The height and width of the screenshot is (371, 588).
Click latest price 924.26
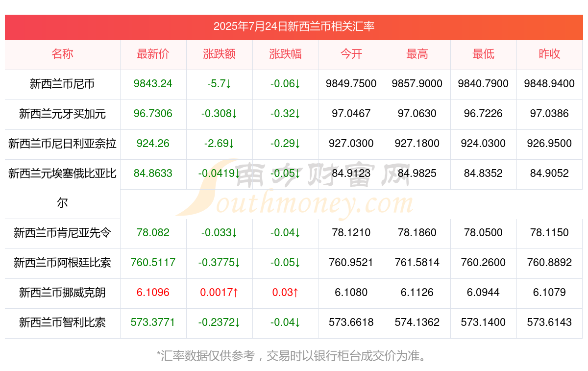coord(153,144)
